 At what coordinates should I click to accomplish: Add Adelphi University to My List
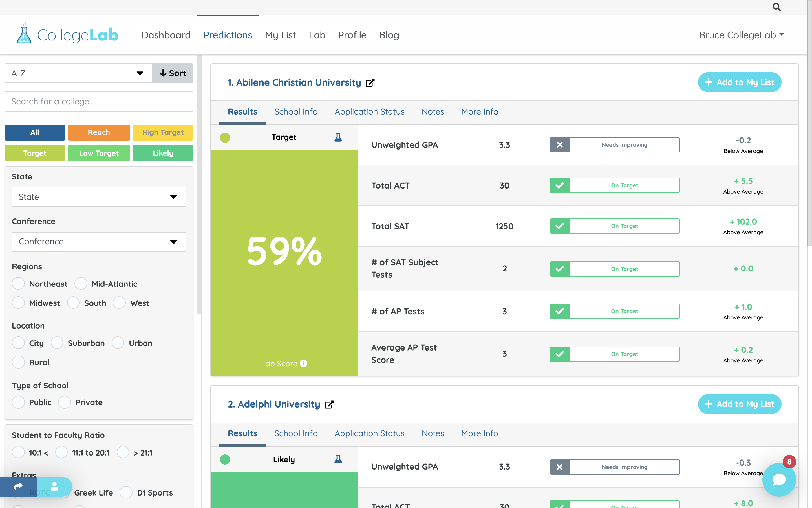(x=740, y=404)
